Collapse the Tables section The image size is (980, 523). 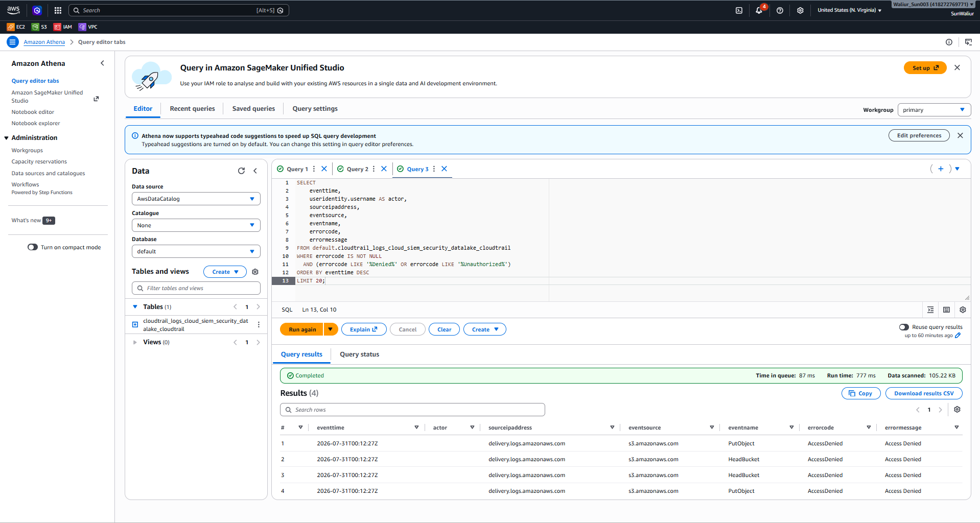click(x=135, y=307)
